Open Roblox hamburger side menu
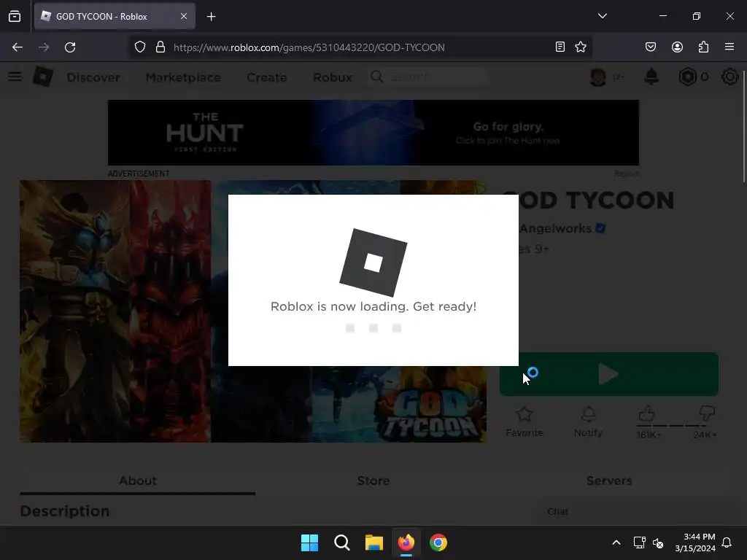 click(15, 77)
